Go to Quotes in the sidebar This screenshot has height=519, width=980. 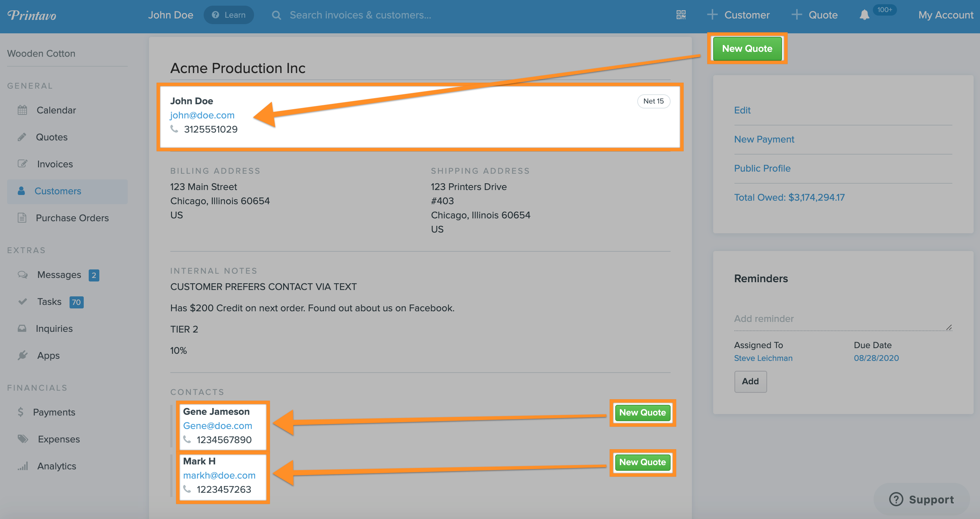[52, 137]
